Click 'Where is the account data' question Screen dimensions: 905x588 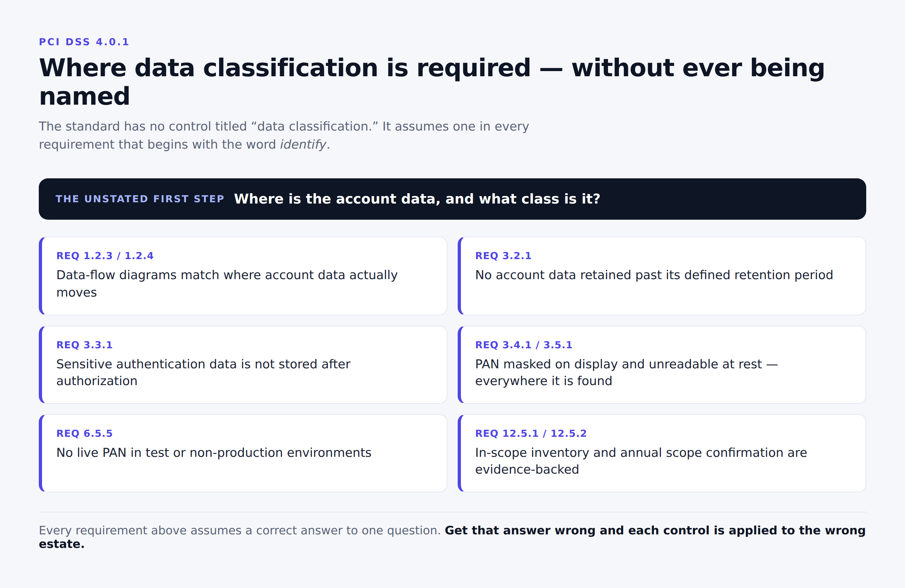click(417, 199)
